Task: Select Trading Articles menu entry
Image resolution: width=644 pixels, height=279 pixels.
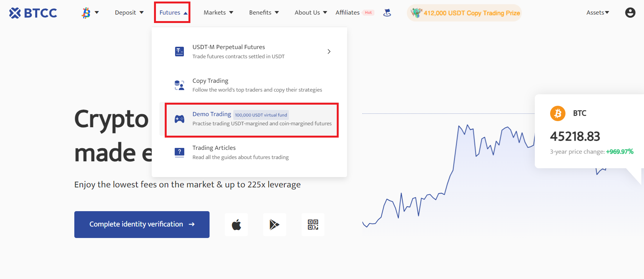Action: coord(249,152)
